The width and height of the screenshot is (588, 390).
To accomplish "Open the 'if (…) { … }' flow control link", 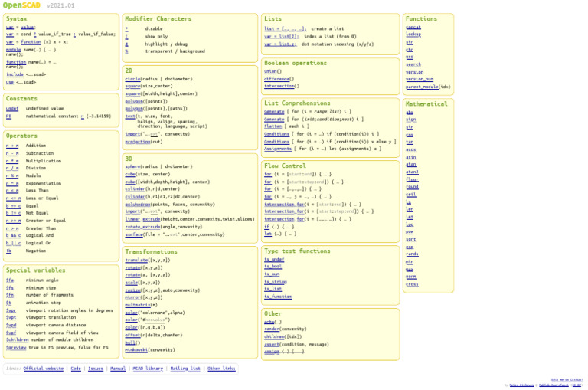I will coord(266,227).
